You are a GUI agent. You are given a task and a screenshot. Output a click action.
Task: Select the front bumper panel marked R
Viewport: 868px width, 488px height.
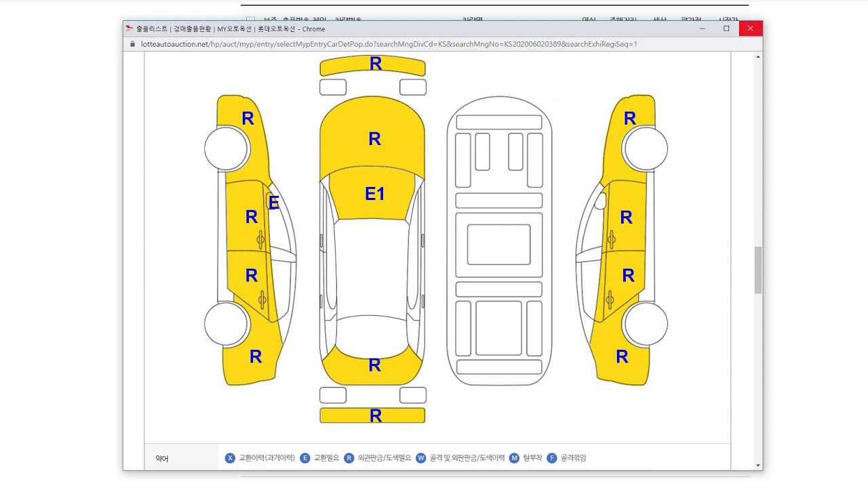pyautogui.click(x=373, y=65)
